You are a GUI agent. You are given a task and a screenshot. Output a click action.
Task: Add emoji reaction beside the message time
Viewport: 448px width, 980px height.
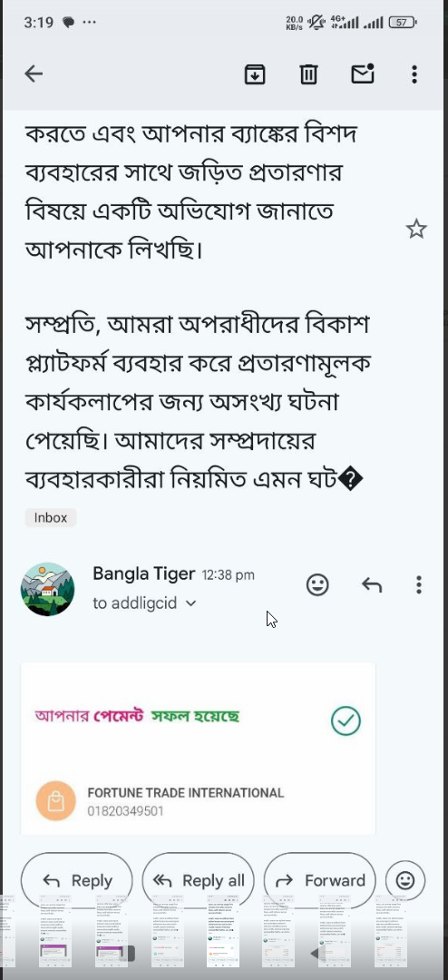click(317, 585)
